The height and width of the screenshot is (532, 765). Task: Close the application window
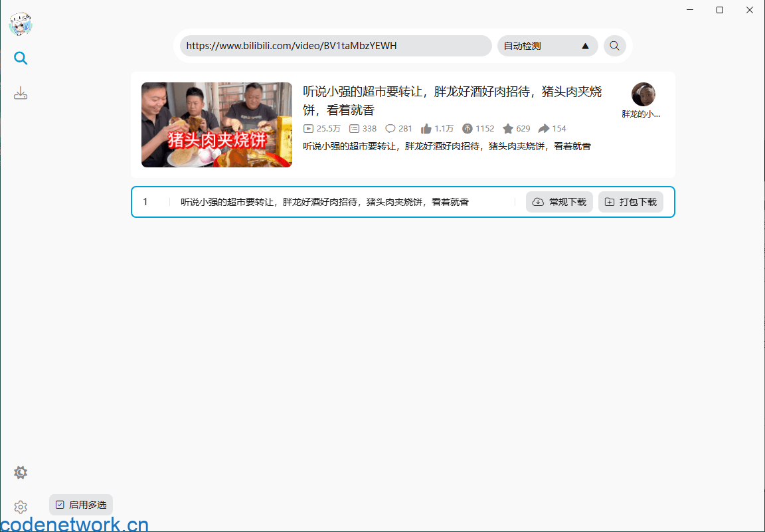click(749, 10)
